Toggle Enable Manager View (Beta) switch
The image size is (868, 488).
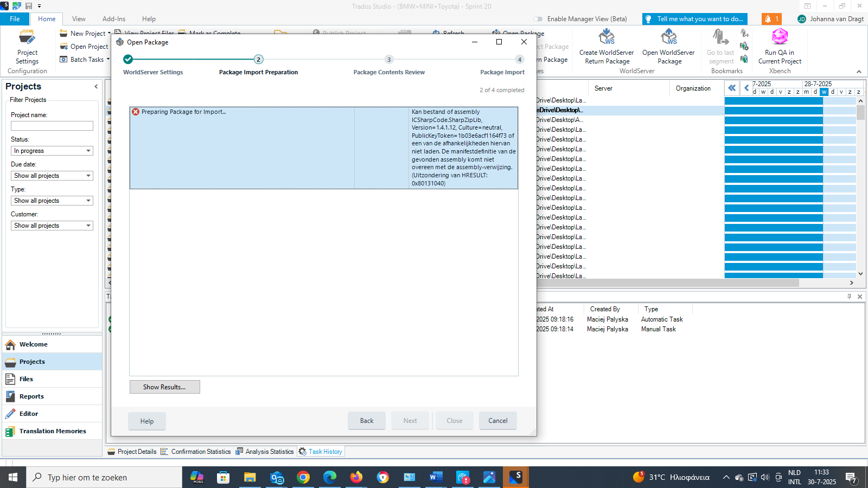click(538, 19)
